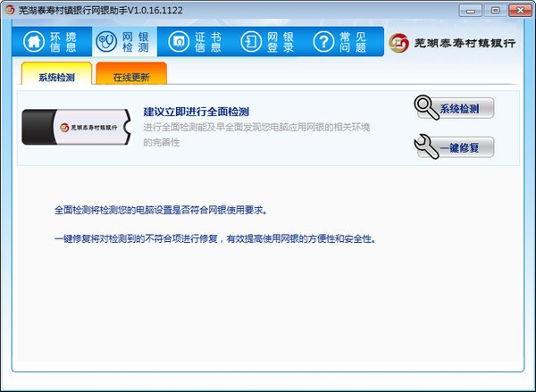Image resolution: width=536 pixels, height=392 pixels.
Task: Switch to the 系统检测 tab
Action: pyautogui.click(x=56, y=73)
